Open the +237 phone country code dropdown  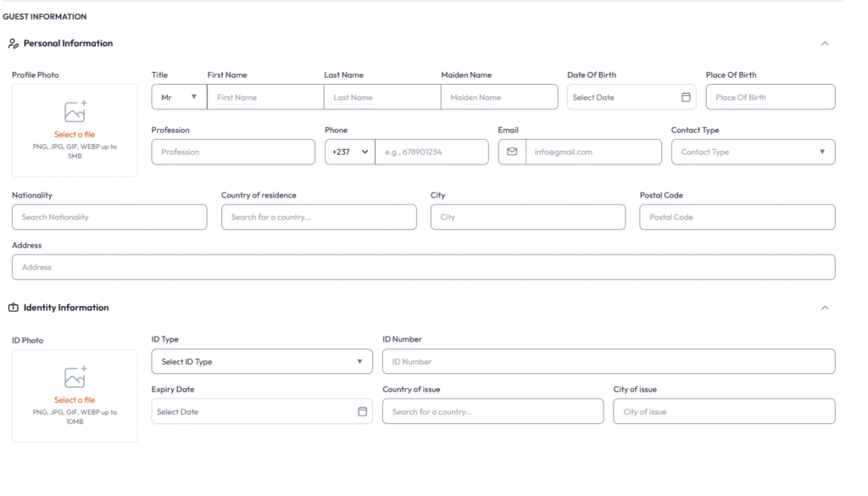349,152
